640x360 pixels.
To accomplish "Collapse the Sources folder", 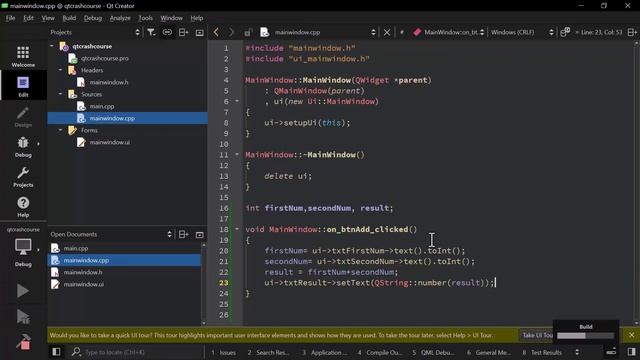I will point(60,94).
